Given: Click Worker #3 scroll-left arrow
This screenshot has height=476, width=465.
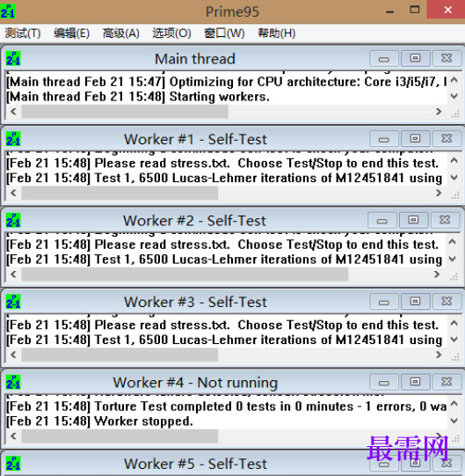Looking at the screenshot, I should [13, 355].
